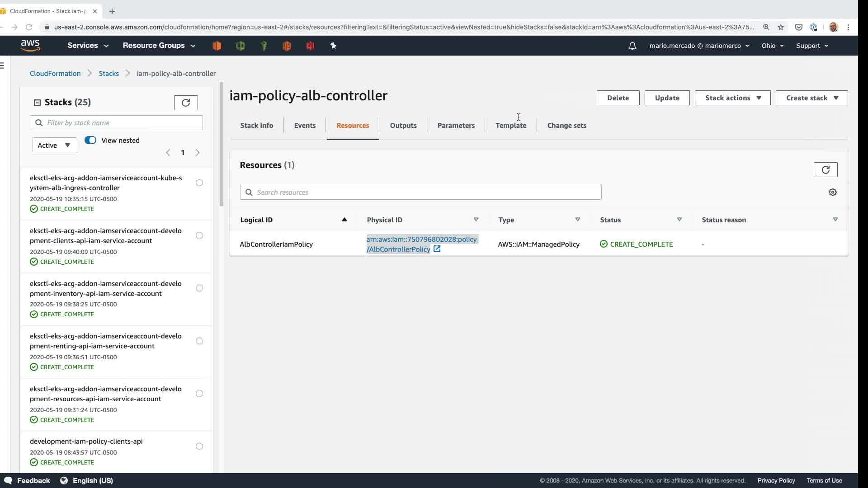Click the Search resources input field

click(420, 192)
